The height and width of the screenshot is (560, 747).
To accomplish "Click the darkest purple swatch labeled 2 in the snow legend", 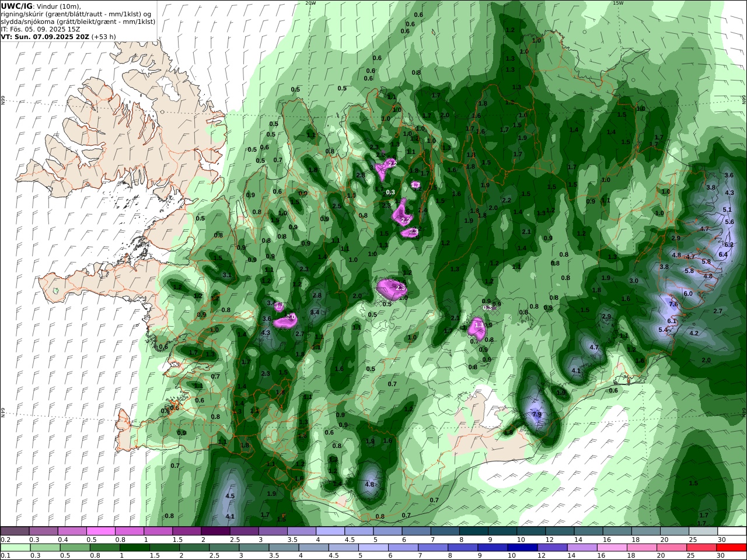I will (x=215, y=531).
